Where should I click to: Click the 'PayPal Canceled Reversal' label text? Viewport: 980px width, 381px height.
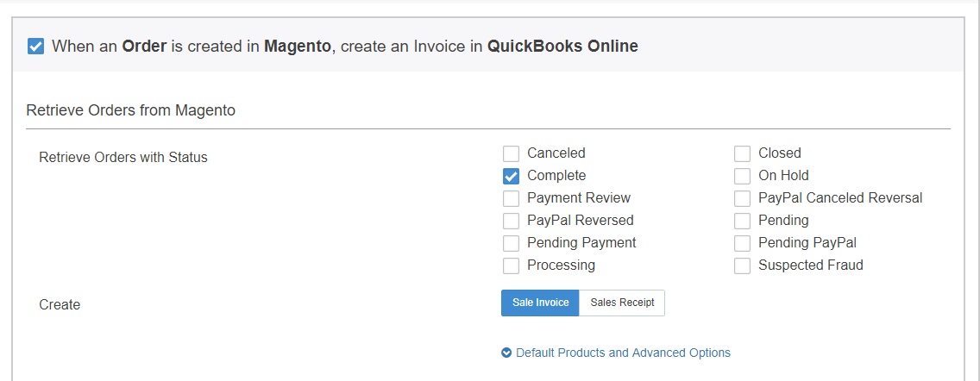(x=840, y=198)
